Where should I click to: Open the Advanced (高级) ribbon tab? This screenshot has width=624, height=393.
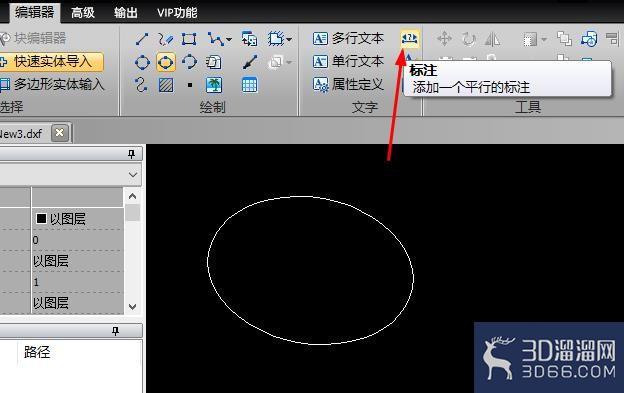pos(83,12)
